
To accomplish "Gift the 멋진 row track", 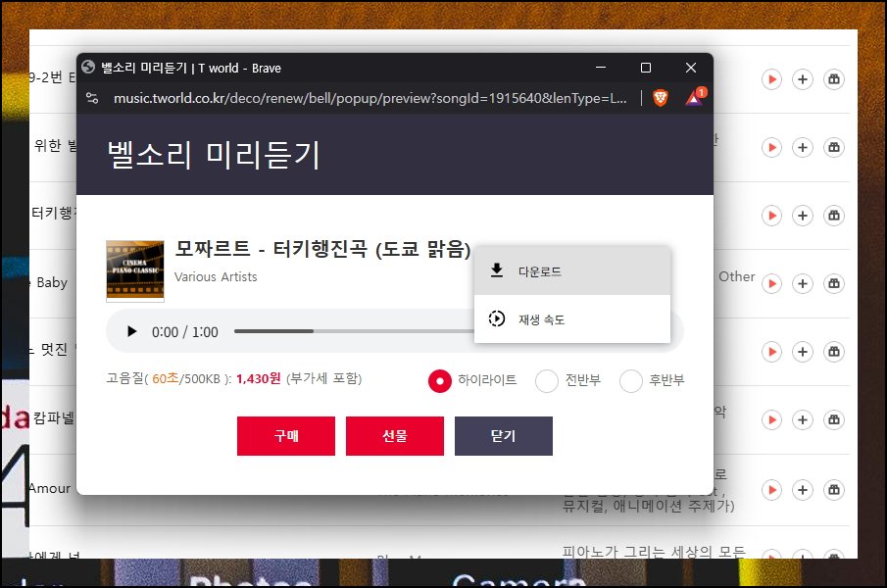I will pyautogui.click(x=834, y=352).
